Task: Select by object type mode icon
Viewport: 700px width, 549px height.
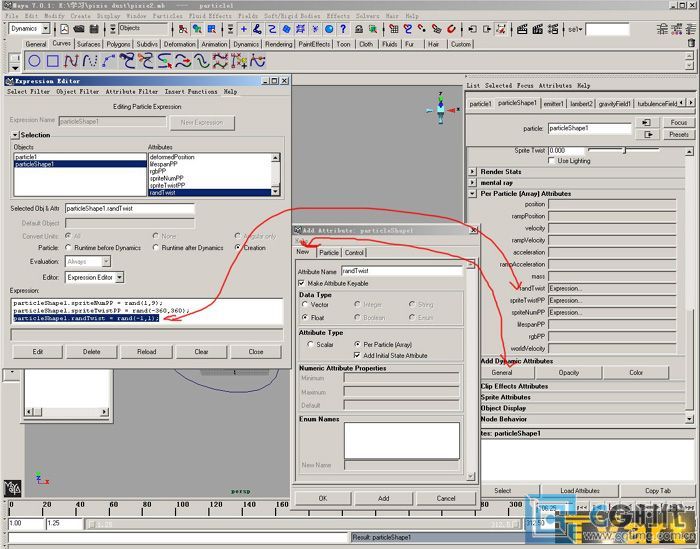Action: pyautogui.click(x=197, y=29)
